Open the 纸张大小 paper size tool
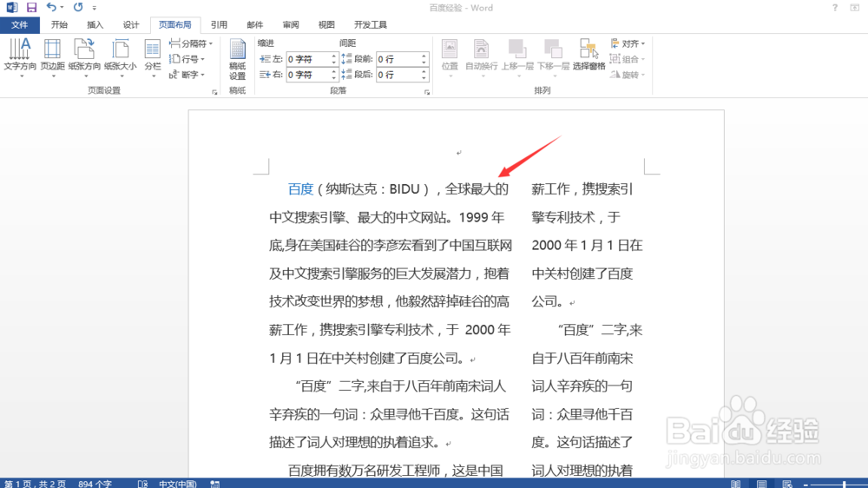The height and width of the screenshot is (488, 868). 120,58
